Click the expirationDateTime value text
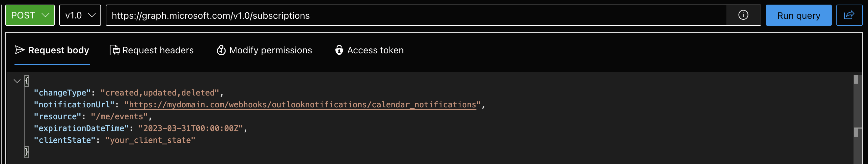This screenshot has height=164, width=868. click(191, 128)
